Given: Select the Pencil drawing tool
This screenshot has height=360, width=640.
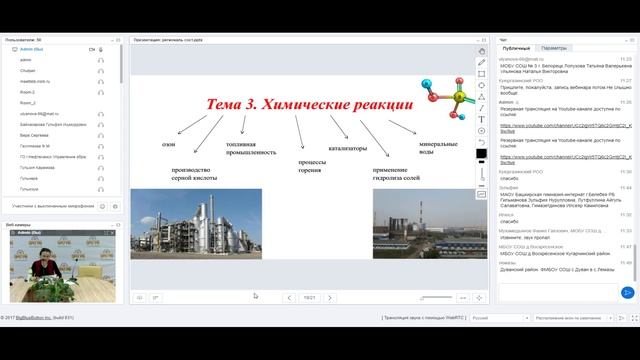Looking at the screenshot, I should tap(482, 62).
